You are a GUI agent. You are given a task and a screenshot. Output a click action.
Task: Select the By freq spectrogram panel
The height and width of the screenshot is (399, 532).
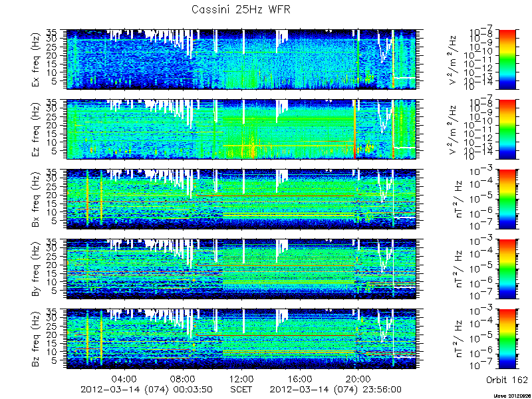tap(241, 269)
